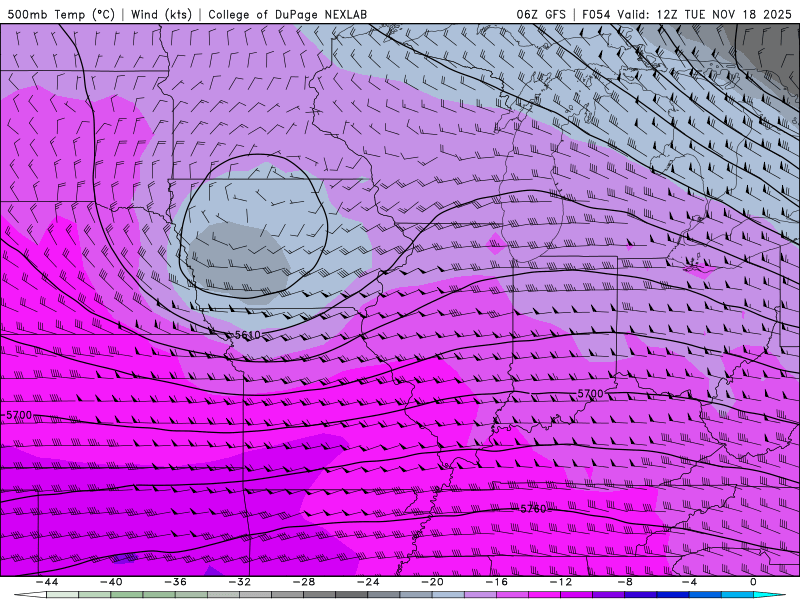Select the '-24' color scale label
The image size is (800, 600).
coord(368,582)
